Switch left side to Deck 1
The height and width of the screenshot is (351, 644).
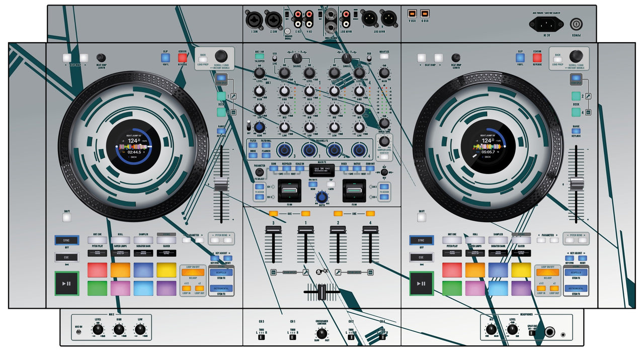[x=221, y=96]
